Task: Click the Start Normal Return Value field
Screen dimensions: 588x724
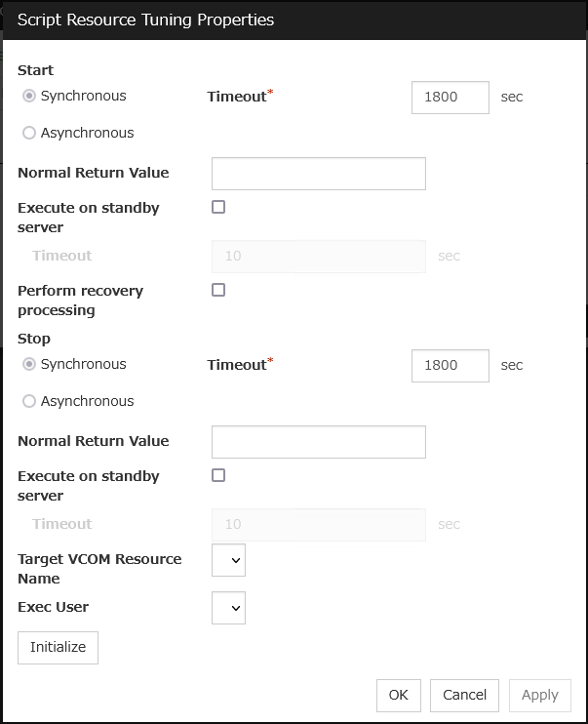Action: pyautogui.click(x=318, y=174)
